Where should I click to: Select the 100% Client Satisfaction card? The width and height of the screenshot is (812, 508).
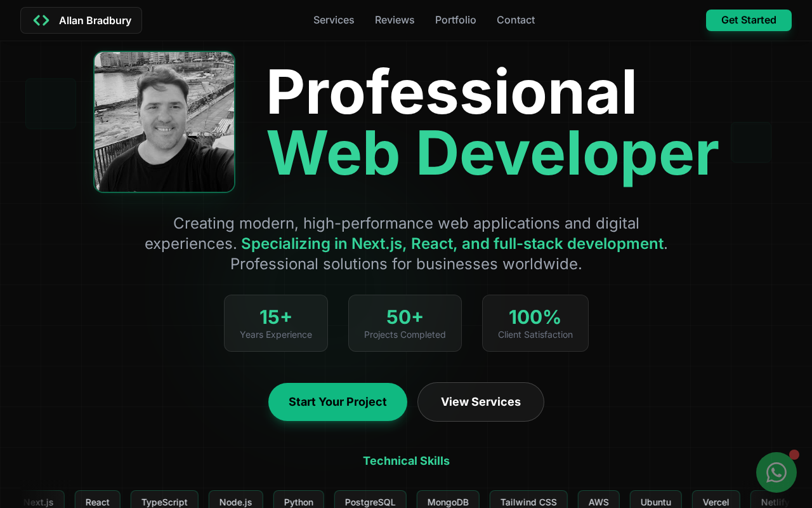point(535,323)
